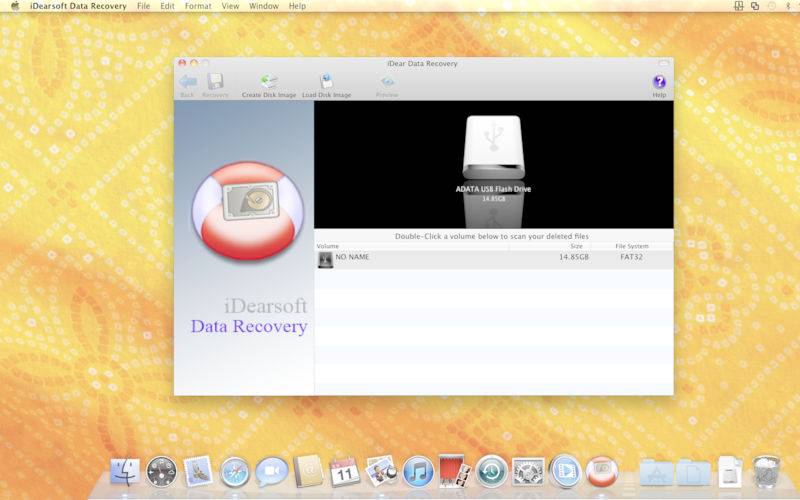The height and width of the screenshot is (500, 800).
Task: Select the ADATA USB Flash Drive icon
Action: point(493,147)
